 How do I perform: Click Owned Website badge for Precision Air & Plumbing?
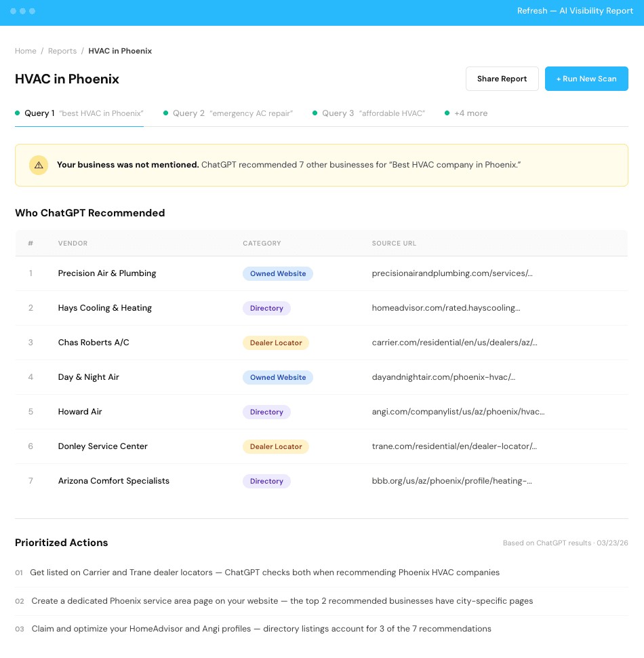click(278, 273)
